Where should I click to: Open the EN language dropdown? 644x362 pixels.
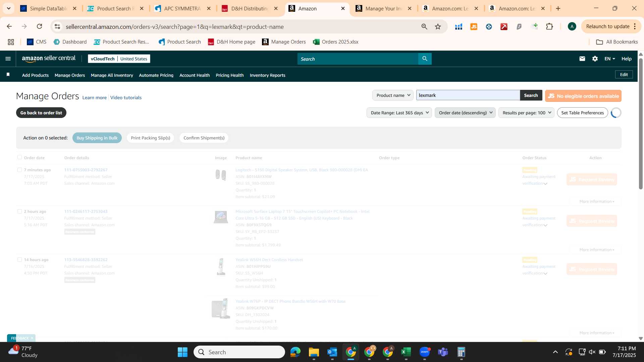[x=609, y=59]
